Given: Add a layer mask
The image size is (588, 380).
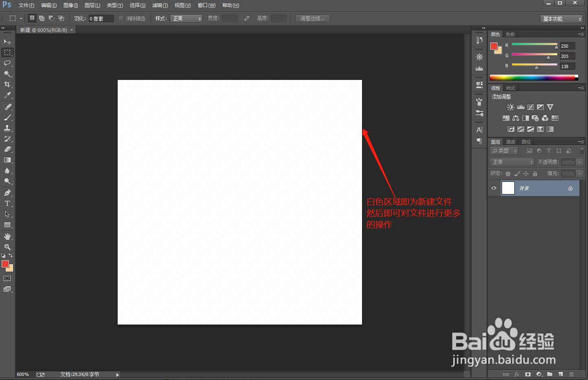Looking at the screenshot, I should pyautogui.click(x=528, y=374).
